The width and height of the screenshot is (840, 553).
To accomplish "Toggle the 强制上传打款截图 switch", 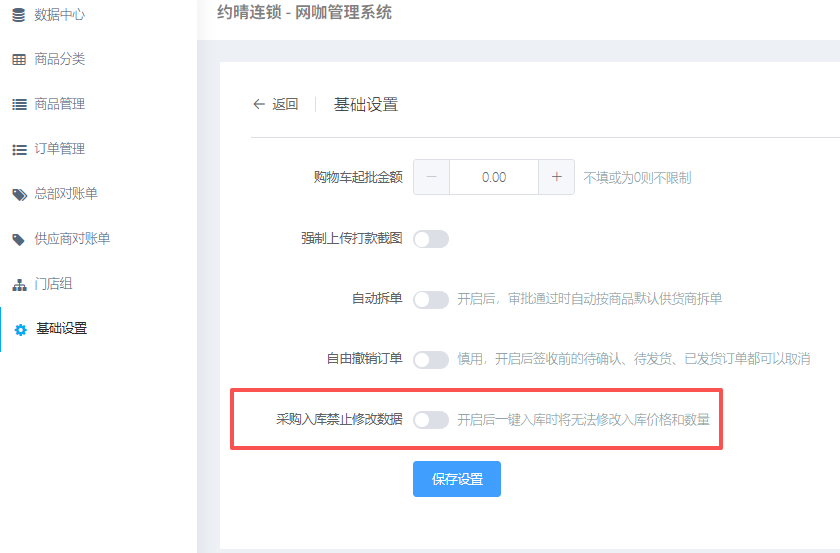I will tap(431, 239).
